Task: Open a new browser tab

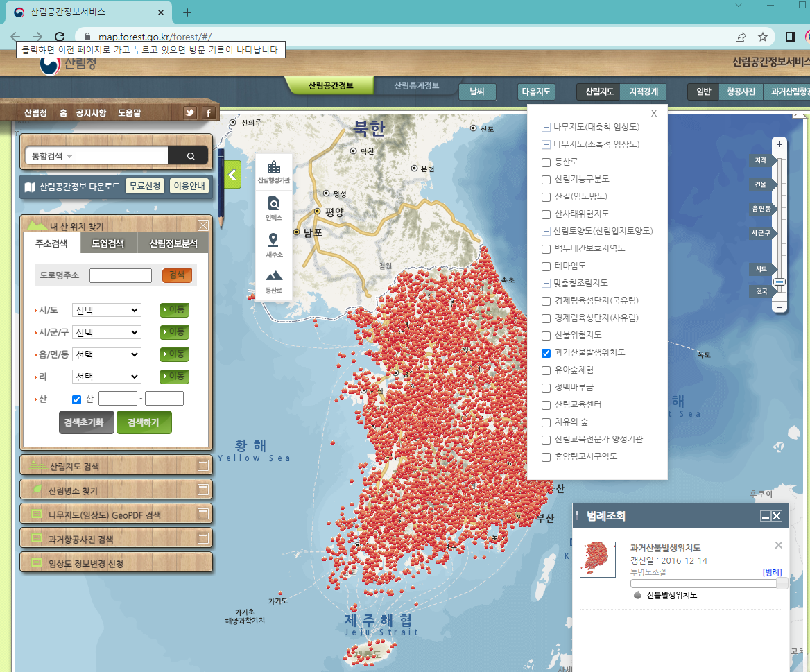Action: pyautogui.click(x=187, y=12)
